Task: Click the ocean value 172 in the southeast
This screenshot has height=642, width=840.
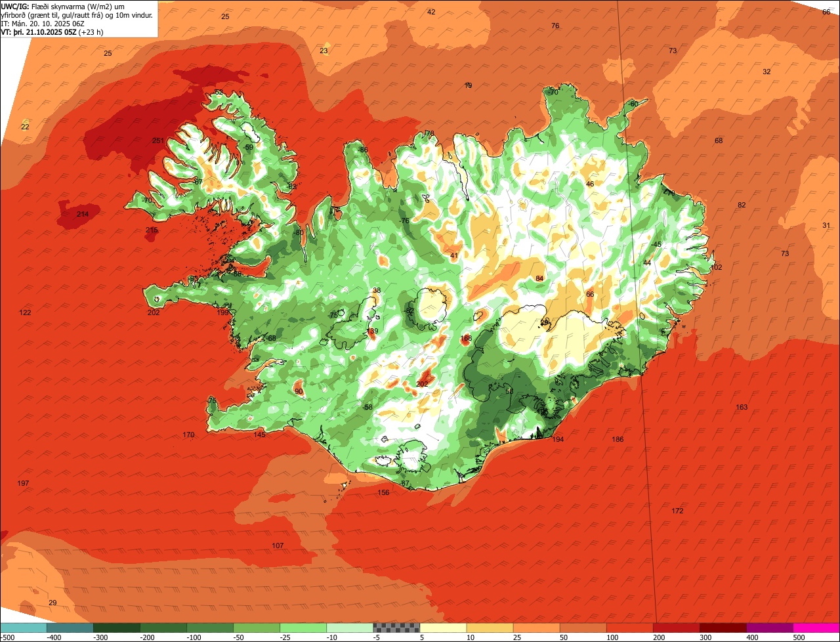Action: point(677,511)
